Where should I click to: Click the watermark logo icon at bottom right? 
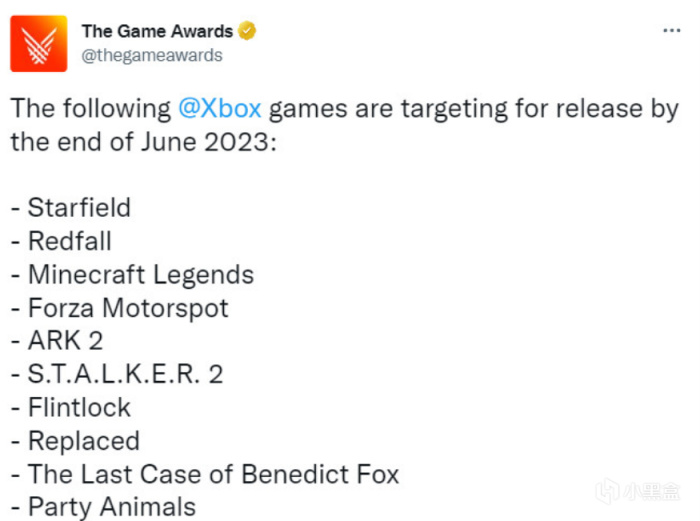pos(609,493)
